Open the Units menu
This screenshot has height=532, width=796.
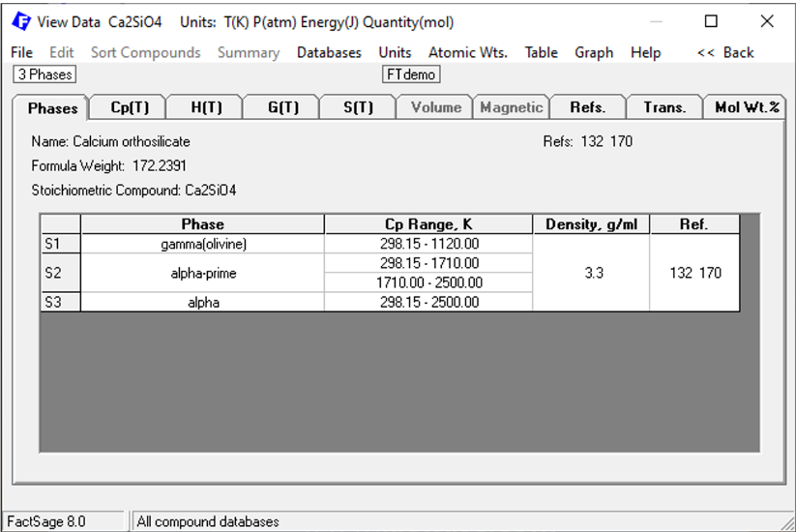pyautogui.click(x=395, y=53)
